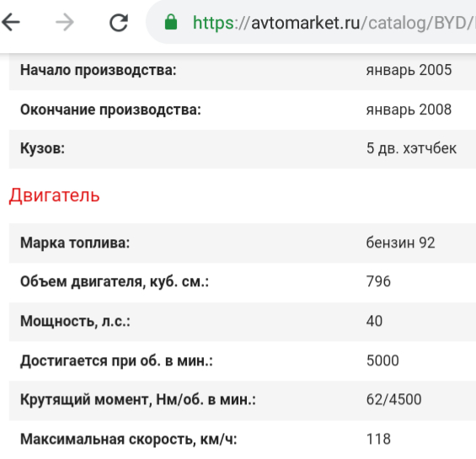Click the forward navigation arrow
Image resolution: width=476 pixels, height=459 pixels.
[x=65, y=22]
